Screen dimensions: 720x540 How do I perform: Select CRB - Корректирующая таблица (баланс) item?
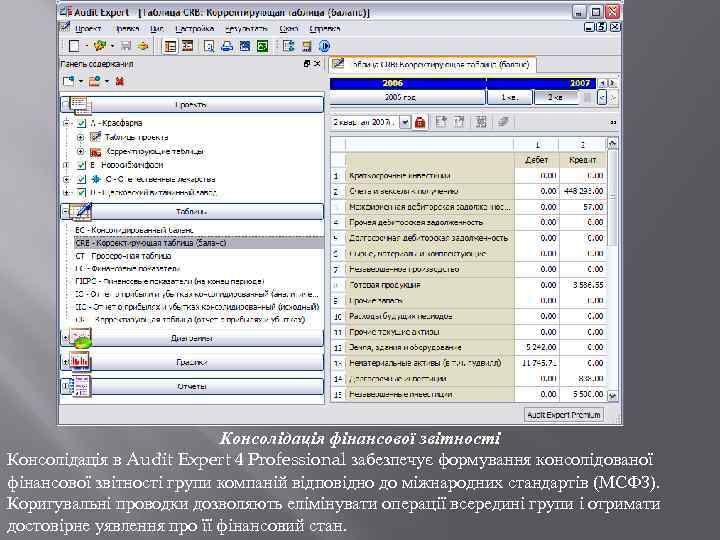(198, 243)
